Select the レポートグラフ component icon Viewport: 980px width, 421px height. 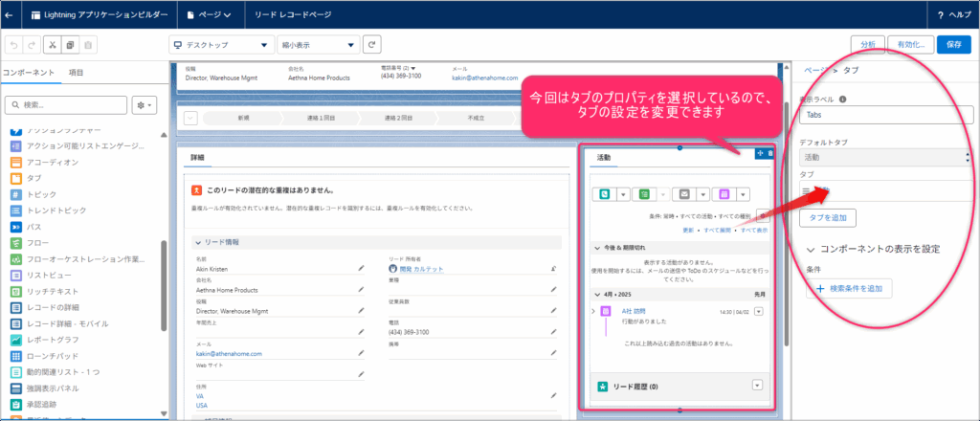pos(17,340)
